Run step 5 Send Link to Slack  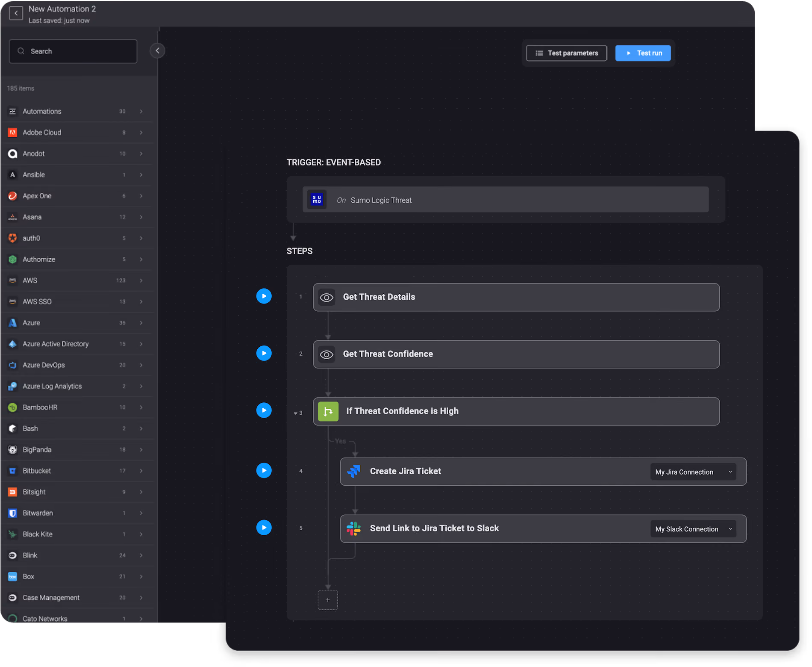(x=264, y=528)
